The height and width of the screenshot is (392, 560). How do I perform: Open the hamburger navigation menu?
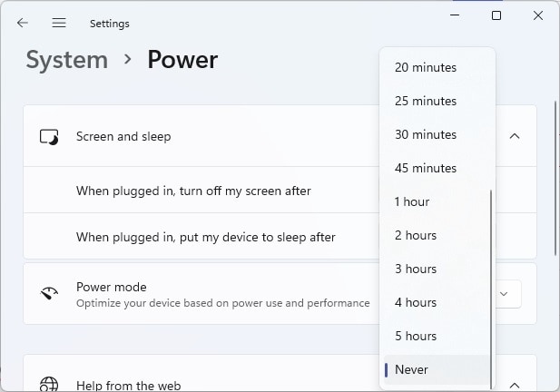click(x=59, y=24)
